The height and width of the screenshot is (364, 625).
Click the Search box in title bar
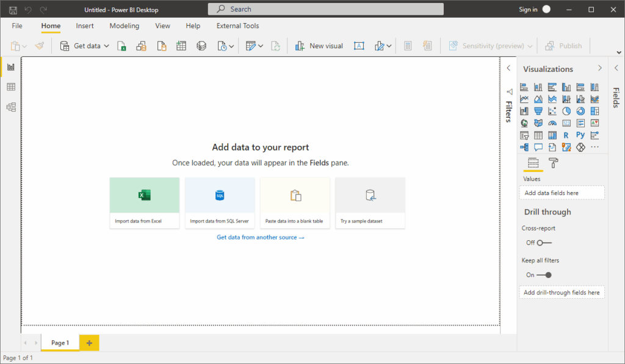(325, 9)
